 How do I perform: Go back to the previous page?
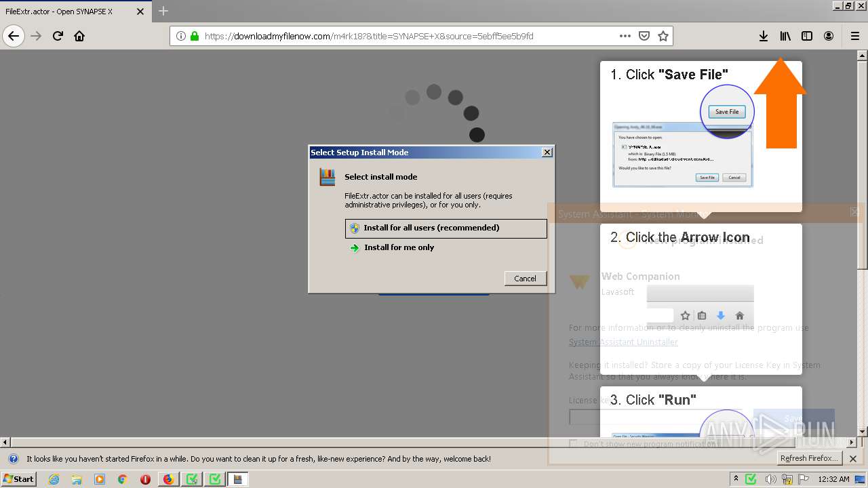click(14, 36)
